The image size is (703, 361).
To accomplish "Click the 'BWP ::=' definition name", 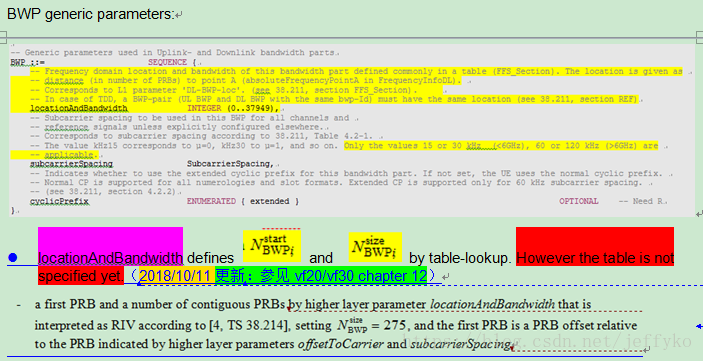I will tap(28, 62).
